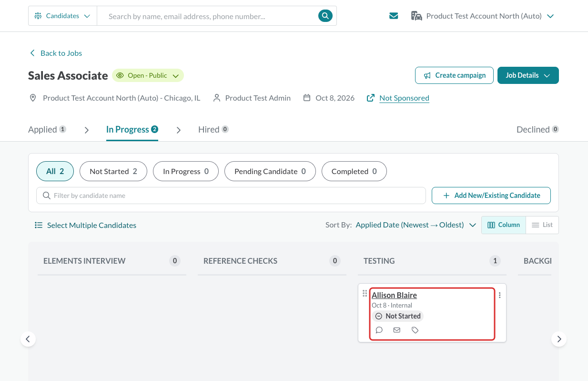Click the ELEMENTS INTERVIEW column header
Image resolution: width=588 pixels, height=381 pixels.
84,261
